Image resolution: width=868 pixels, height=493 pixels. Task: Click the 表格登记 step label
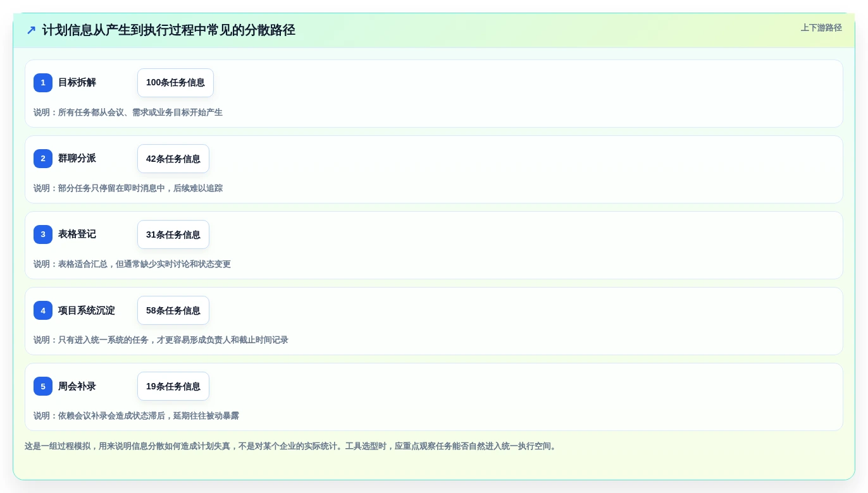coord(77,234)
